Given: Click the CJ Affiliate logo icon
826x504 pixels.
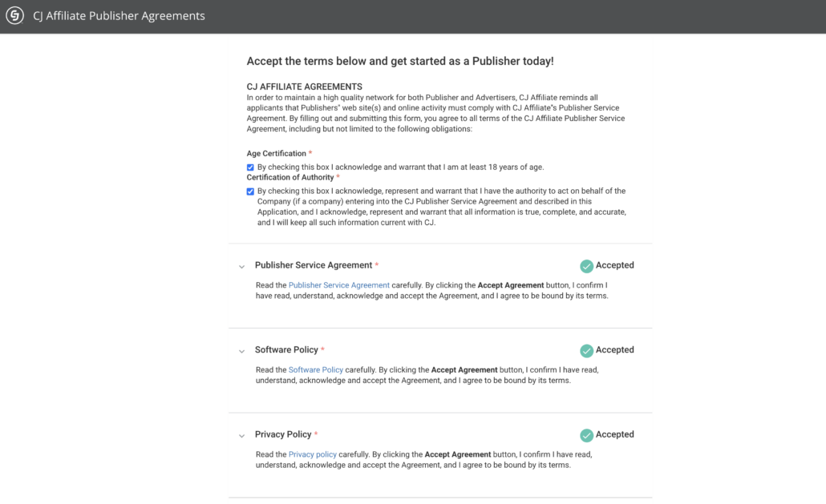Looking at the screenshot, I should tap(14, 16).
